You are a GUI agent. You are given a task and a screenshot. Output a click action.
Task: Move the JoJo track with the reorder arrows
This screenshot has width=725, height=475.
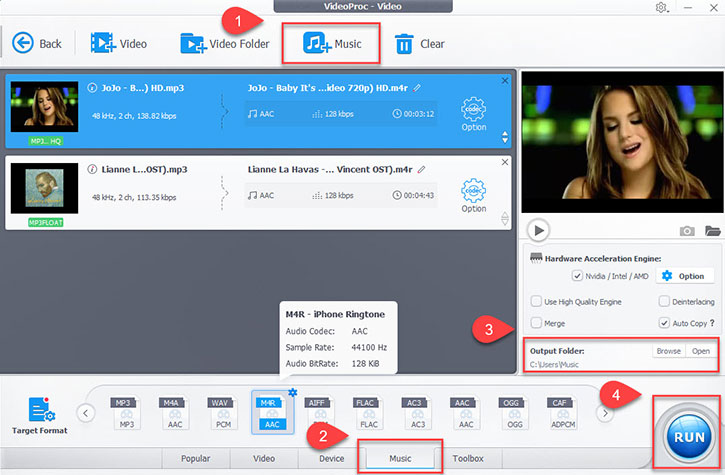click(505, 137)
